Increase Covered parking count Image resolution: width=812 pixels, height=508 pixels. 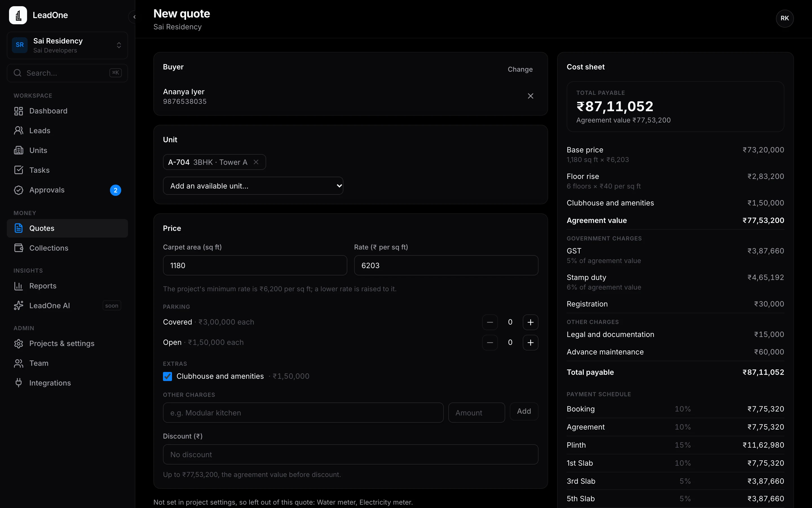(x=530, y=322)
